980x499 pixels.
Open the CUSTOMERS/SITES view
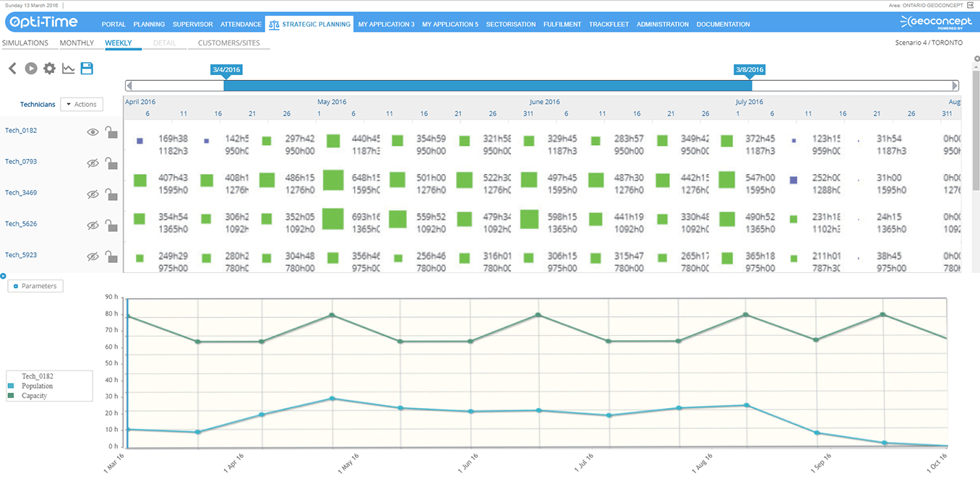(x=230, y=43)
